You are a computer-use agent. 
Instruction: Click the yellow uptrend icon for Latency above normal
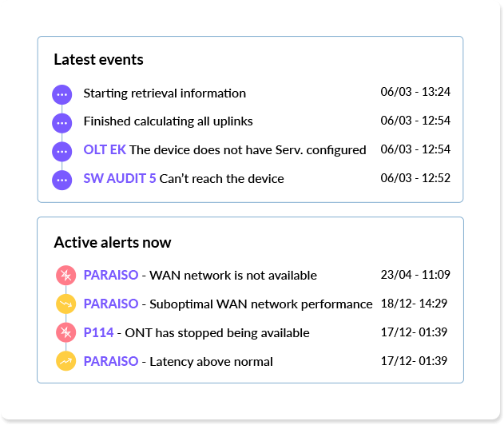click(65, 361)
